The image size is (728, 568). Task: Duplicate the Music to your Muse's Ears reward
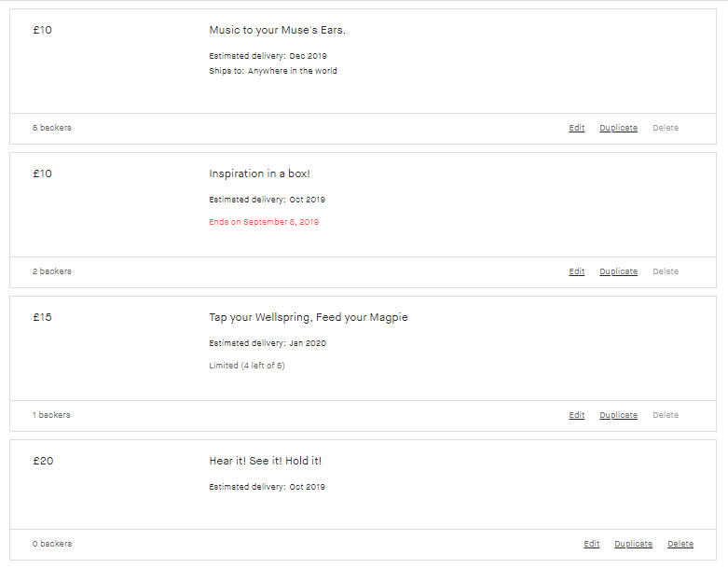618,128
